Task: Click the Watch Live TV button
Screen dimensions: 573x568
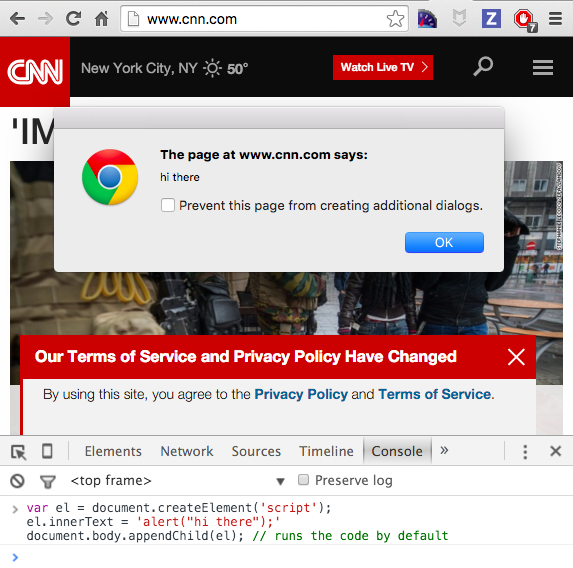Action: 383,67
